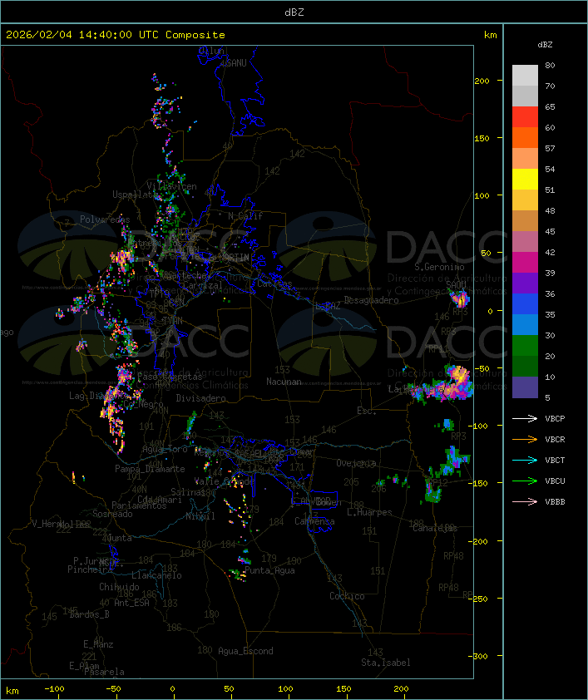588x700 pixels.
Task: Click the Carmensa place label
Action: pyautogui.click(x=314, y=521)
